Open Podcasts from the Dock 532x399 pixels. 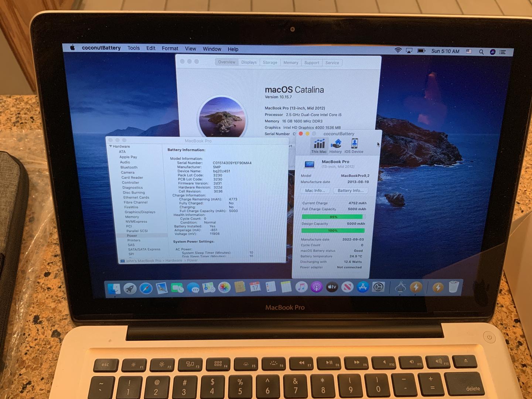(317, 287)
